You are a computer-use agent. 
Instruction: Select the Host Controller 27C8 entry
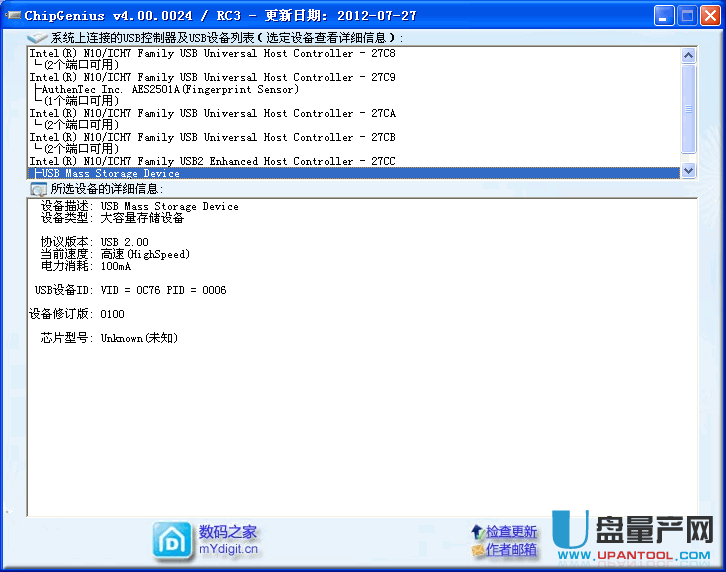(x=212, y=54)
